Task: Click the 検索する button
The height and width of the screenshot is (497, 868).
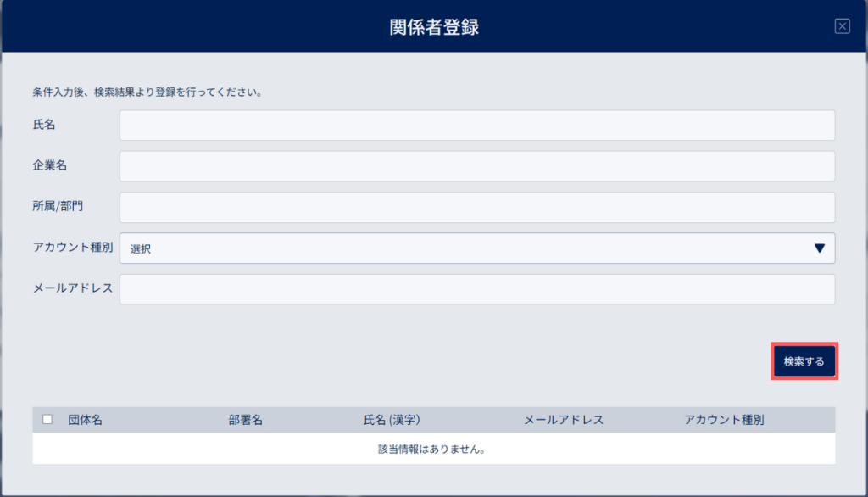Action: (804, 361)
